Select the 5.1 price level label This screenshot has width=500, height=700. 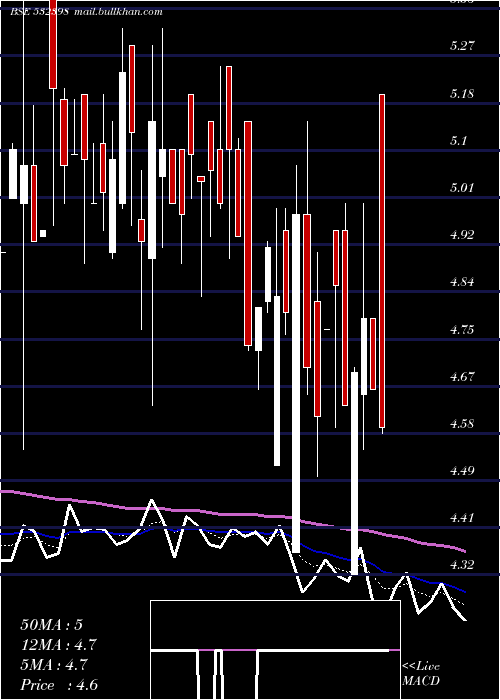coord(458,141)
